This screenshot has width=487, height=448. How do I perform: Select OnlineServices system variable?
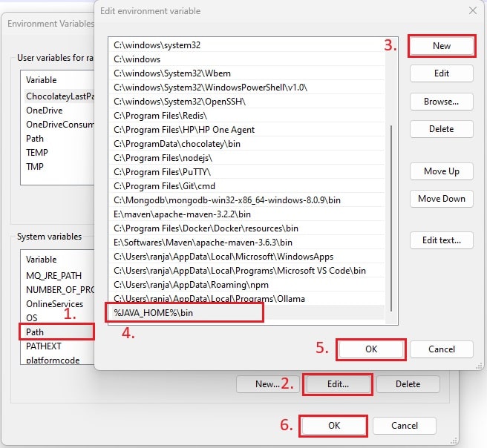coord(57,304)
